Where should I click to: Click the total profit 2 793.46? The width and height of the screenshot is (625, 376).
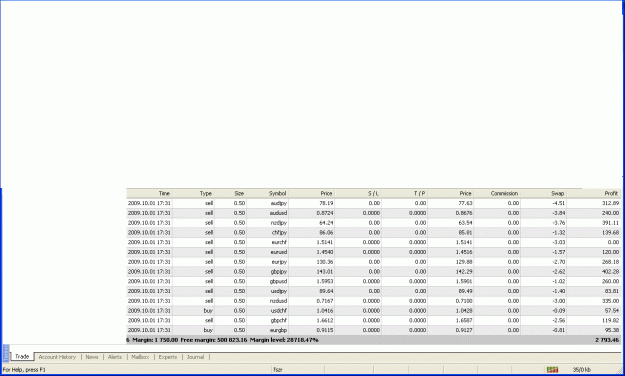click(x=607, y=340)
